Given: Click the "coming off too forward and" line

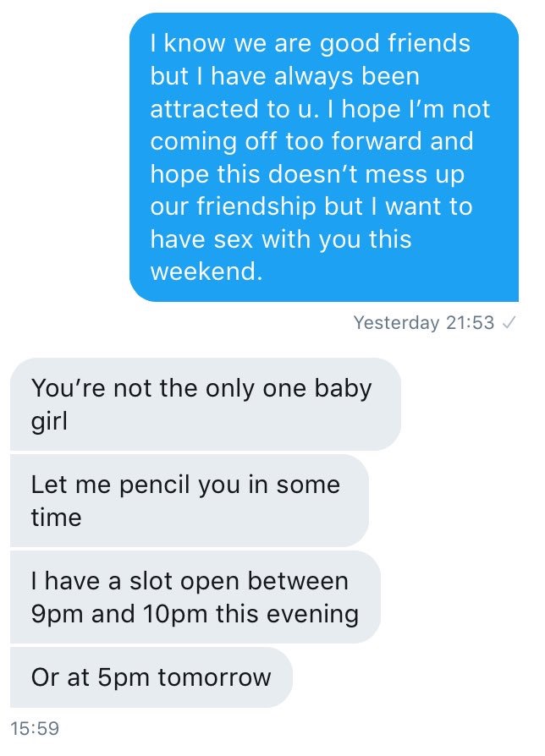Looking at the screenshot, I should [x=310, y=141].
